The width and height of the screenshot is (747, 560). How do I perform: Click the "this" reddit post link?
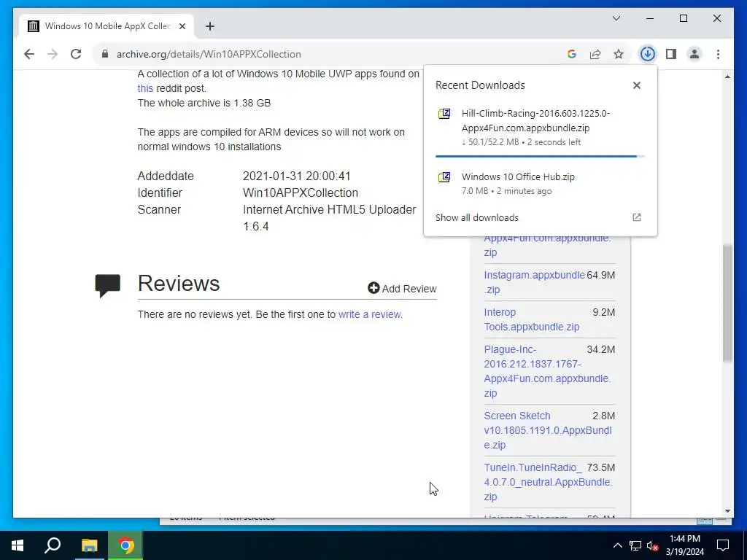pos(145,88)
